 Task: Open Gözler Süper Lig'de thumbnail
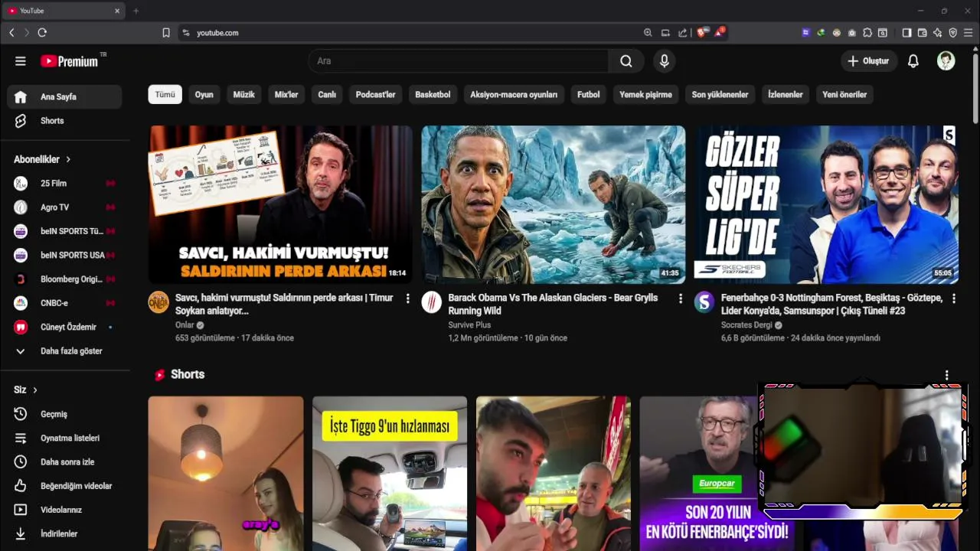[x=826, y=204]
